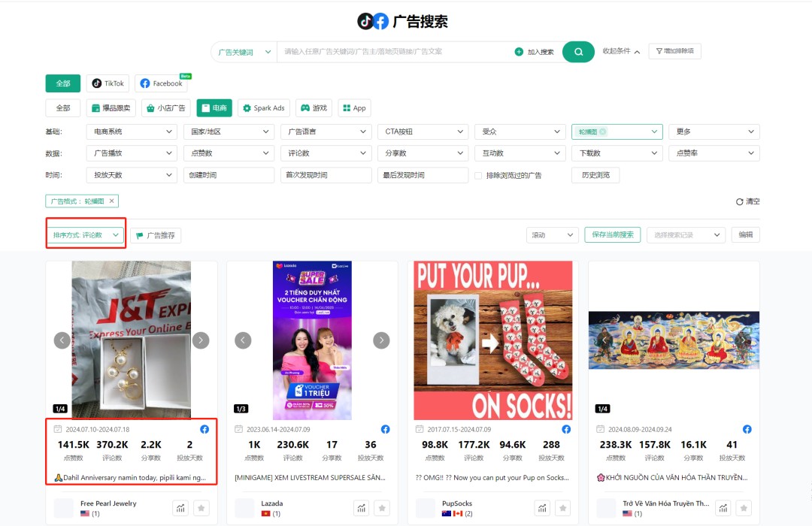Expand the 电商系统 filter dropdown
Image resolution: width=812 pixels, height=526 pixels.
coord(132,131)
